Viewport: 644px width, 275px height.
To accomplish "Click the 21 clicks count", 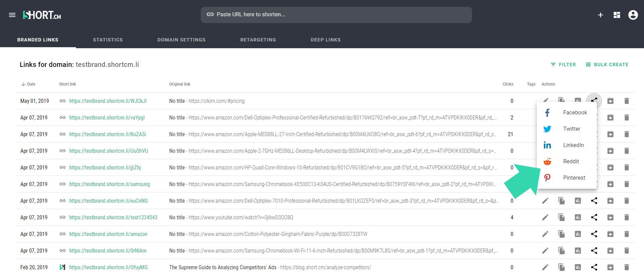I will (510, 134).
